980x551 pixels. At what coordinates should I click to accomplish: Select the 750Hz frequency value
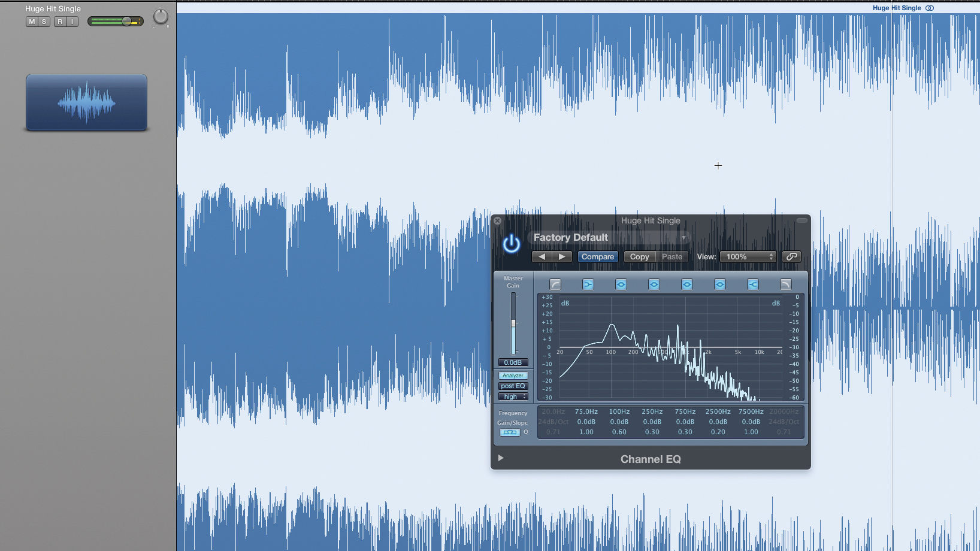tap(685, 411)
